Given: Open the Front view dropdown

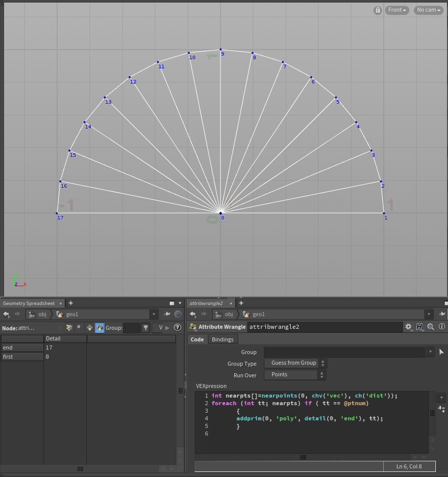Looking at the screenshot, I should click(x=397, y=10).
